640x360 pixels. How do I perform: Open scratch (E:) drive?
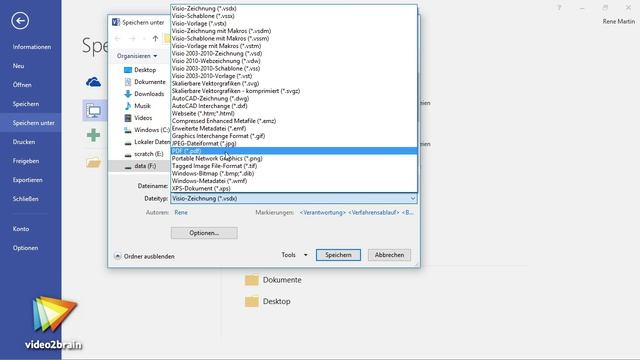click(x=144, y=154)
